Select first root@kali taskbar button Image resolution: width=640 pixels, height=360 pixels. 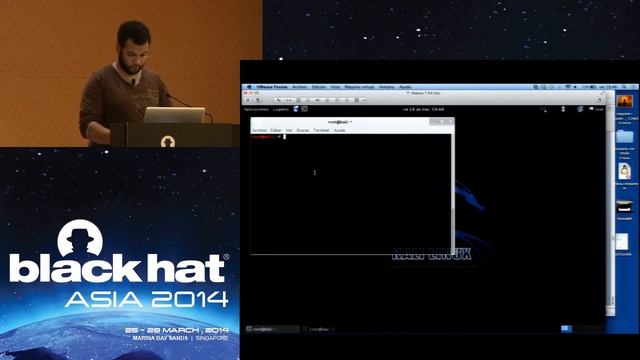272,329
